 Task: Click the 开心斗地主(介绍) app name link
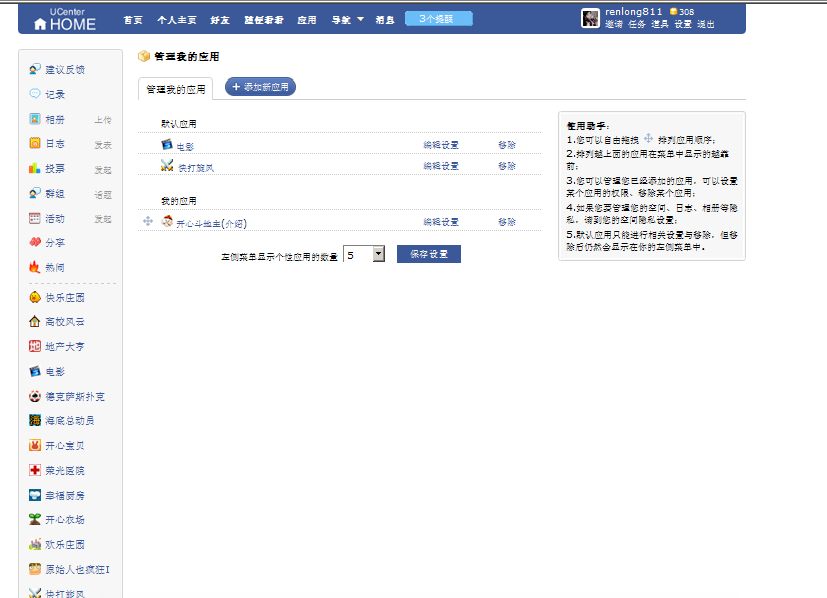211,224
